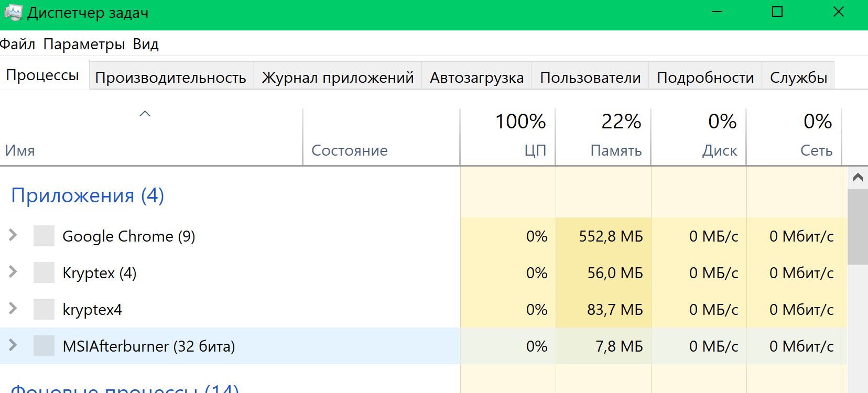Open the Параметры menu
The image size is (868, 393).
(84, 44)
